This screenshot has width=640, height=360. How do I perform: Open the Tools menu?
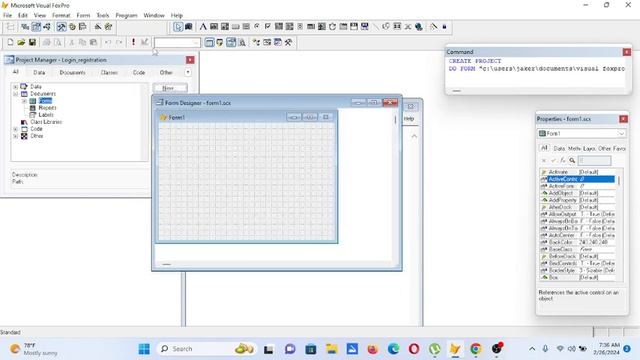click(103, 15)
